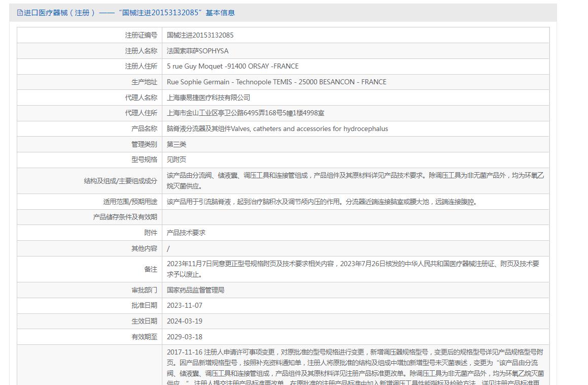Select agent address 上海市金山工业区亭卫公路6495弄
The height and width of the screenshot is (385, 588).
246,113
